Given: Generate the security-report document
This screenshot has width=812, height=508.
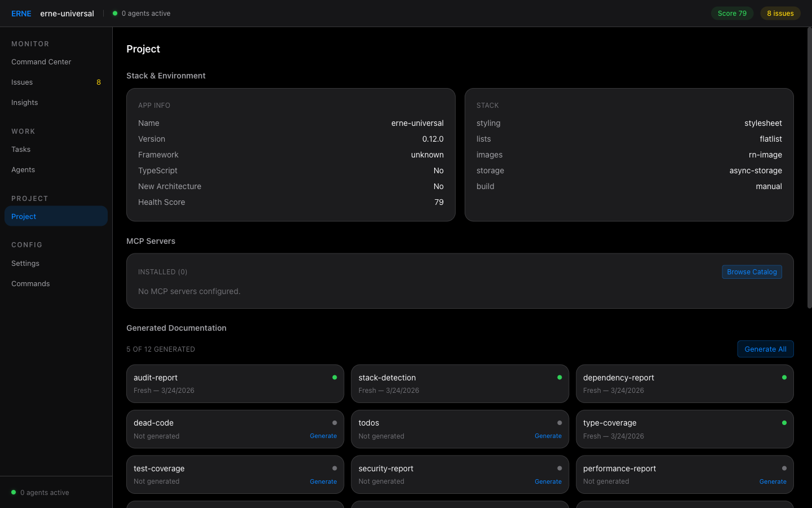Looking at the screenshot, I should pyautogui.click(x=548, y=482).
